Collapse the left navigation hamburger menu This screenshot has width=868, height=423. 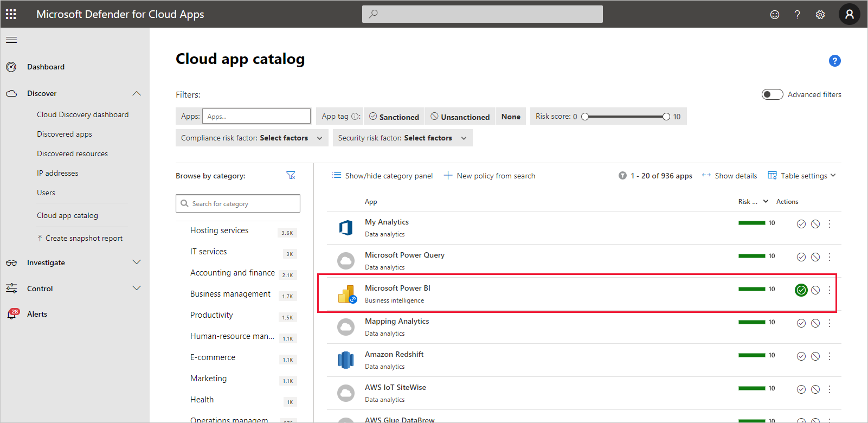tap(11, 40)
